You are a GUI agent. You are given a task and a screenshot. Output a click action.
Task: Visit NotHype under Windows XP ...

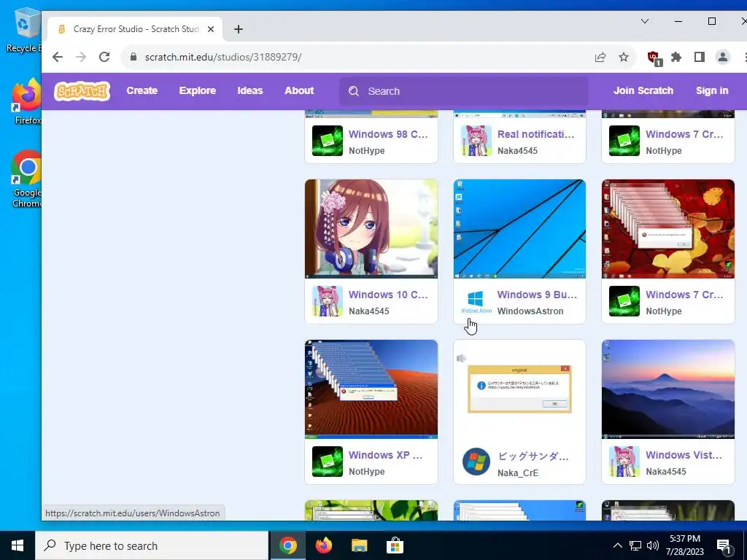[366, 472]
